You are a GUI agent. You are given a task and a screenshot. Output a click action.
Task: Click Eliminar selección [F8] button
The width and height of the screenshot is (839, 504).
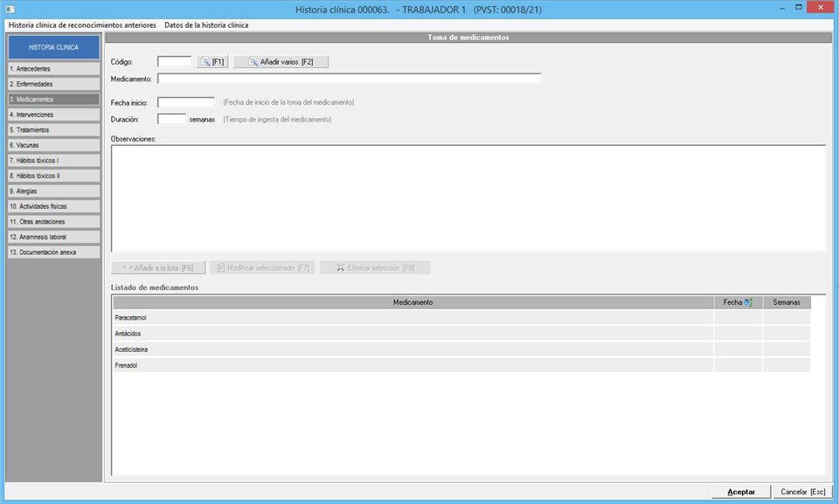pos(375,267)
